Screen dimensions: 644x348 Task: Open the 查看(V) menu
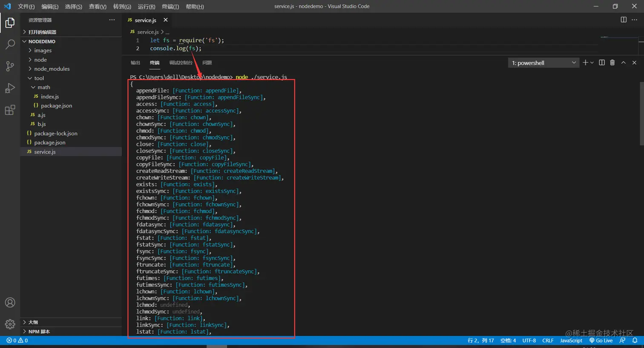click(x=98, y=6)
